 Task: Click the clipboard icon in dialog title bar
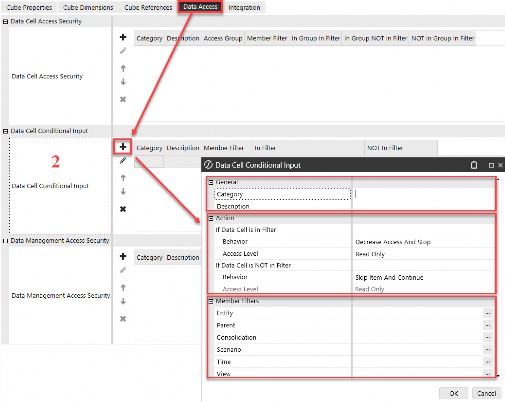(x=474, y=165)
